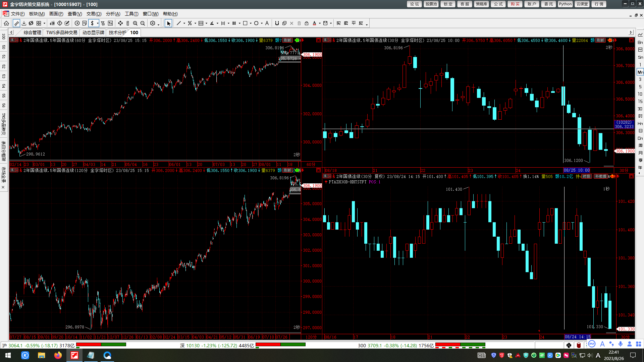Select the arrow pointer cursor tool
Image resolution: width=644 pixels, height=362 pixels.
(x=168, y=23)
